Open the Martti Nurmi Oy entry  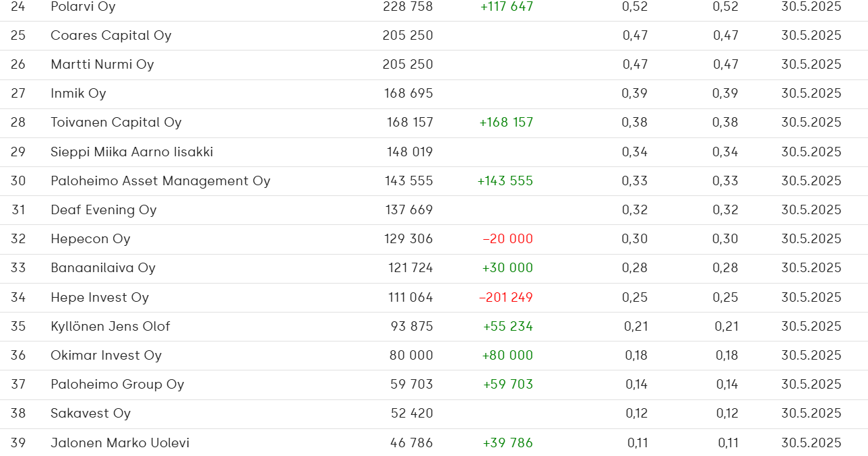coord(102,65)
